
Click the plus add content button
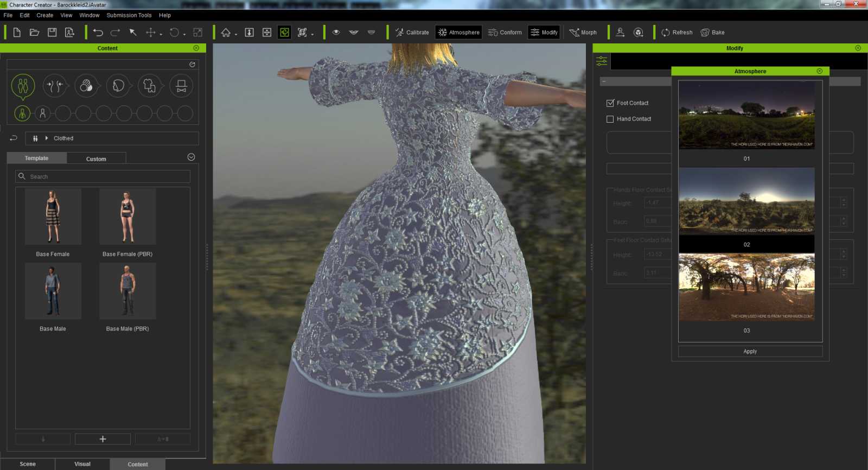coord(103,439)
